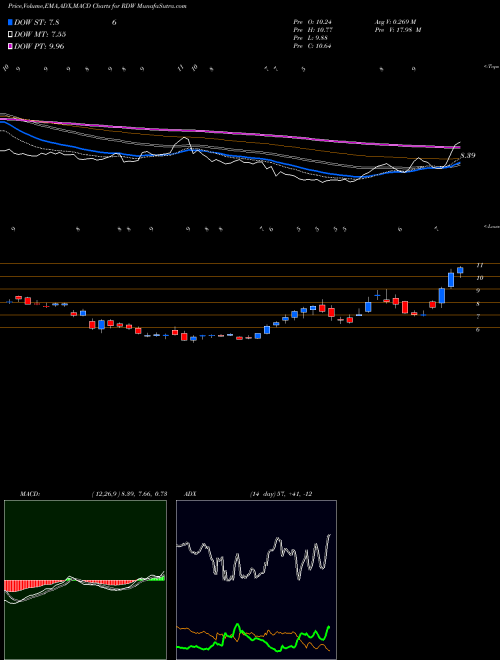Viewport: 500px width, 660px height.
Task: Click the 'MACD:' panel heading
Action: (30, 494)
